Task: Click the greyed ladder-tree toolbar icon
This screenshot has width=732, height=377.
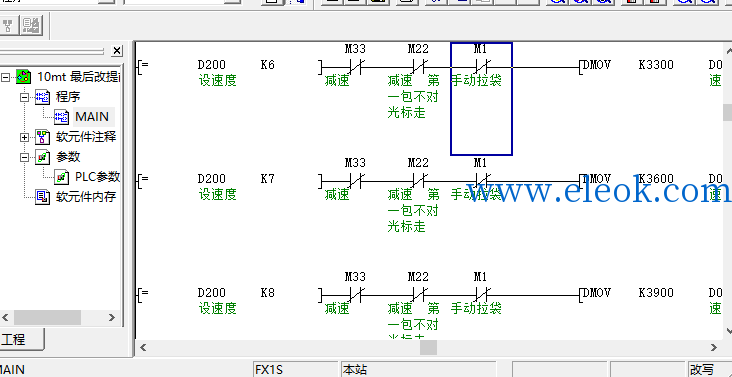Action: (x=7, y=25)
